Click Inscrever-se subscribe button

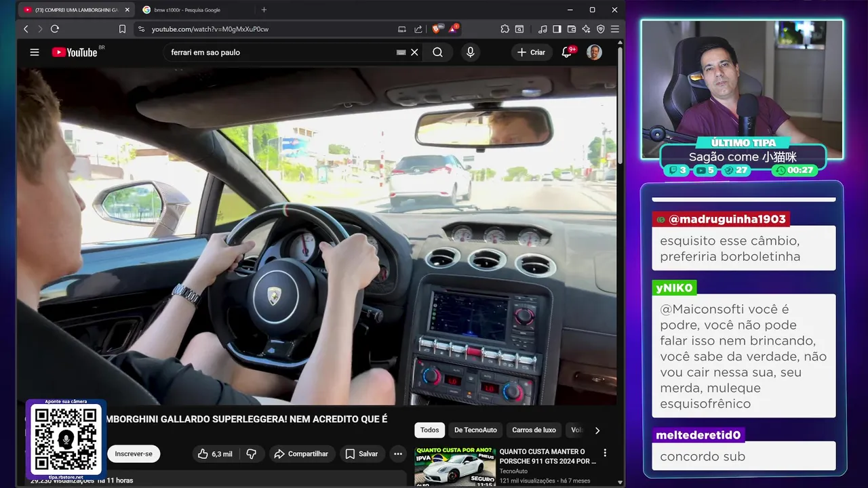click(x=134, y=453)
